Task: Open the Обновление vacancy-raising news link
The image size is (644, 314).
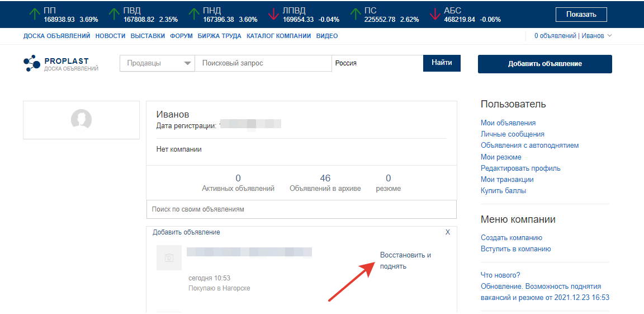Action: tap(545, 292)
